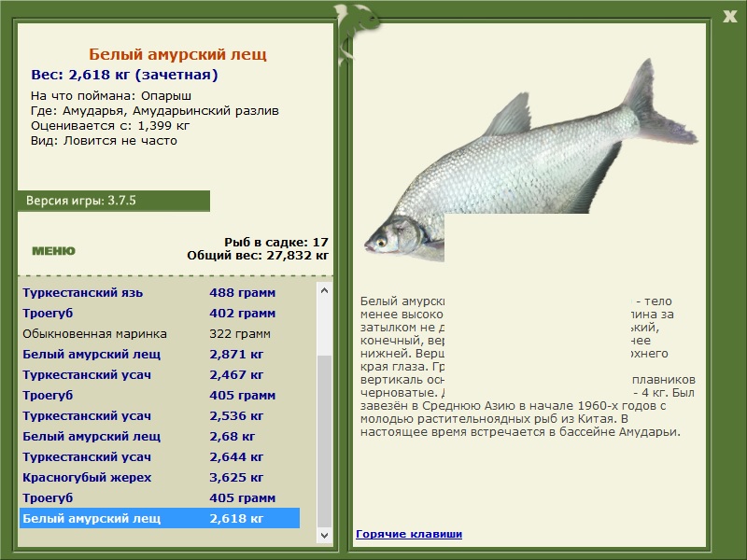Screen dimensions: 747x560
Task: Click the fish list scrollbar thumb
Action: [324, 441]
